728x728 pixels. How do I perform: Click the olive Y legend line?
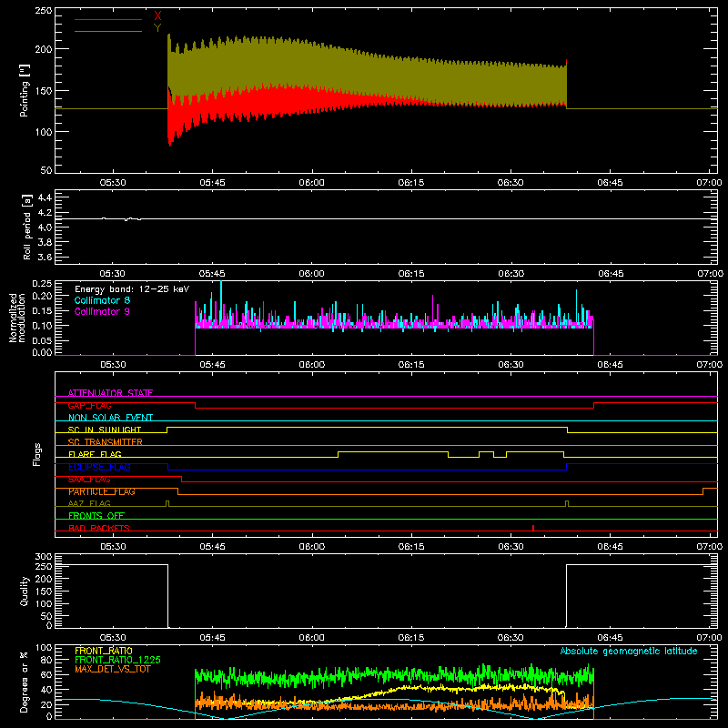pyautogui.click(x=108, y=31)
